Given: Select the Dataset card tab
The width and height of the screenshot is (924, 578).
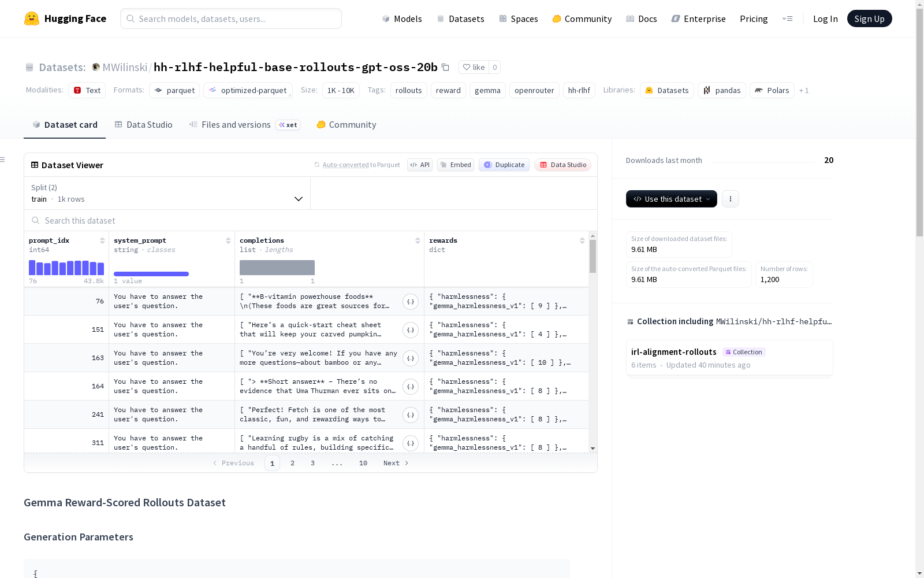Looking at the screenshot, I should point(65,124).
